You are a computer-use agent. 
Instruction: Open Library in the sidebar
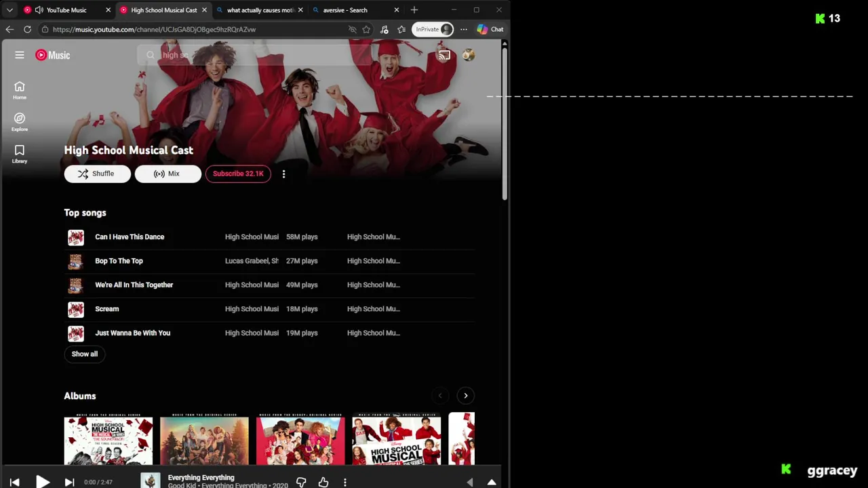pyautogui.click(x=20, y=153)
